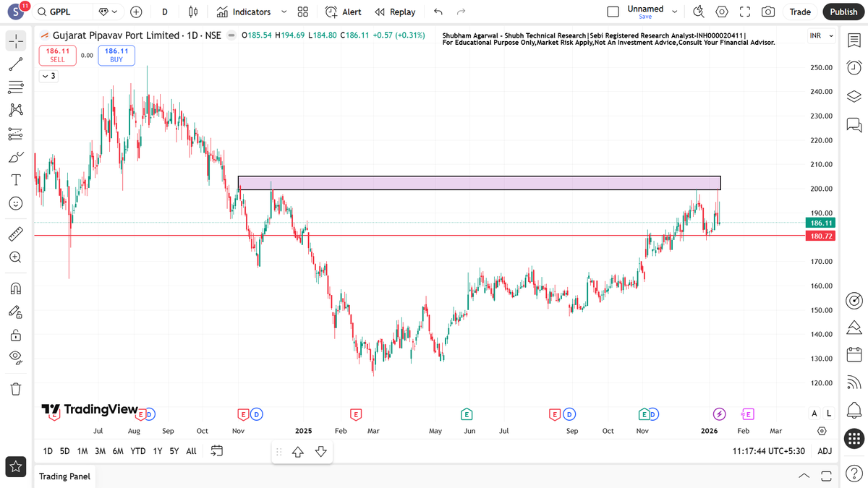Open the layout templates grid icon
This screenshot has width=868, height=488.
tap(303, 12)
